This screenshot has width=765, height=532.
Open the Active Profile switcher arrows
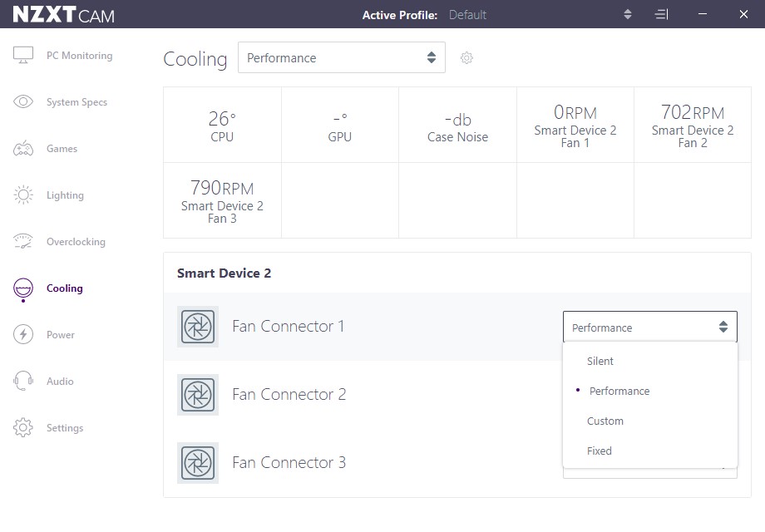coord(628,14)
